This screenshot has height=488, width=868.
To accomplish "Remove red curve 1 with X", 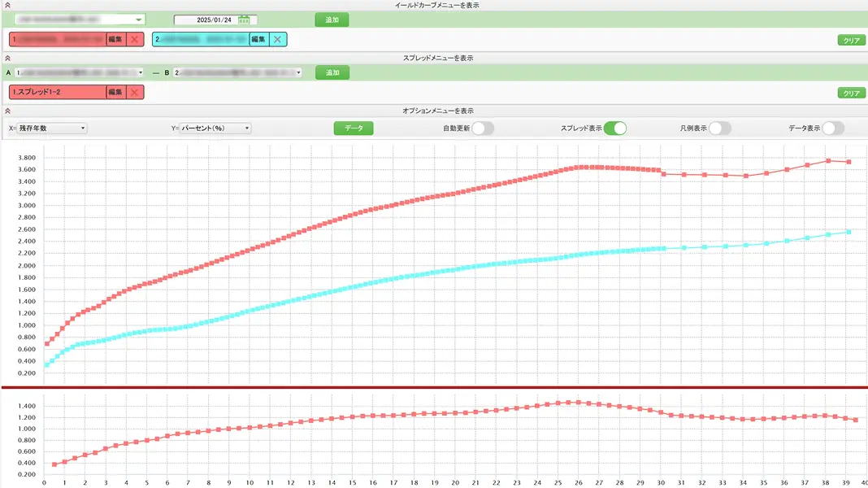I will coord(135,39).
